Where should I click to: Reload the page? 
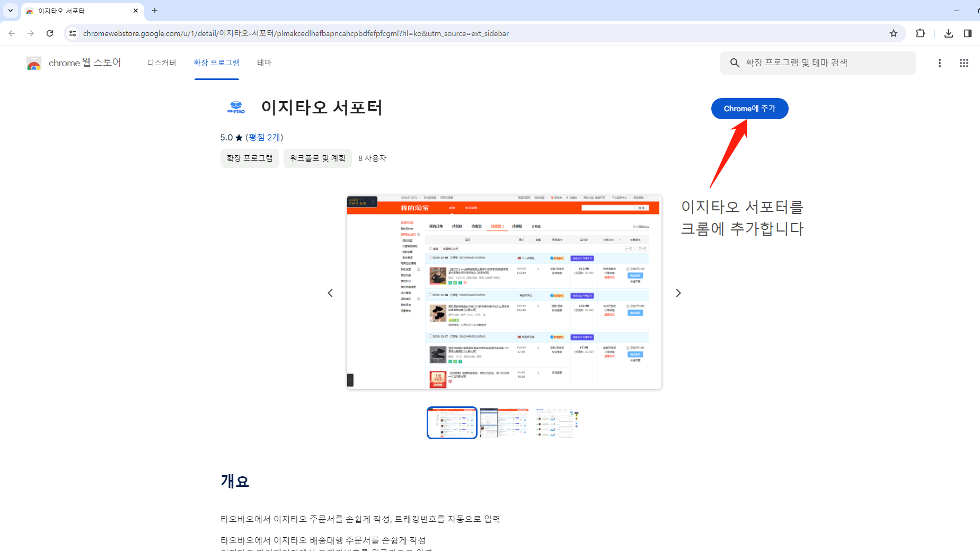click(50, 33)
